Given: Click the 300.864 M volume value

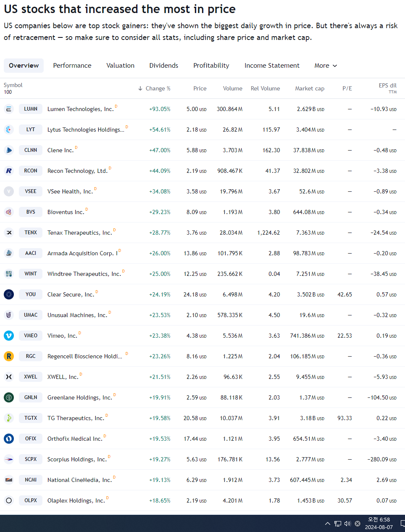Looking at the screenshot, I should click(x=230, y=109).
